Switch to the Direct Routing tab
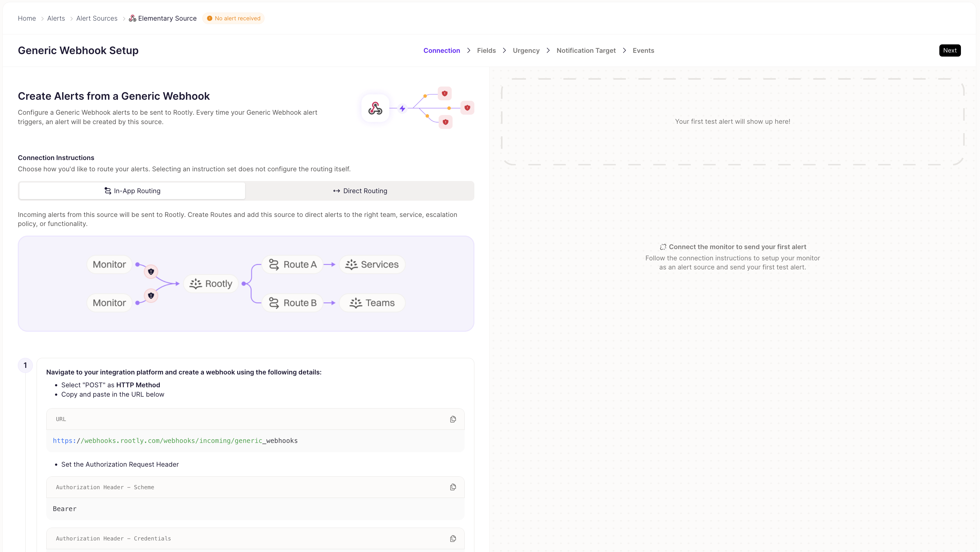 [360, 191]
